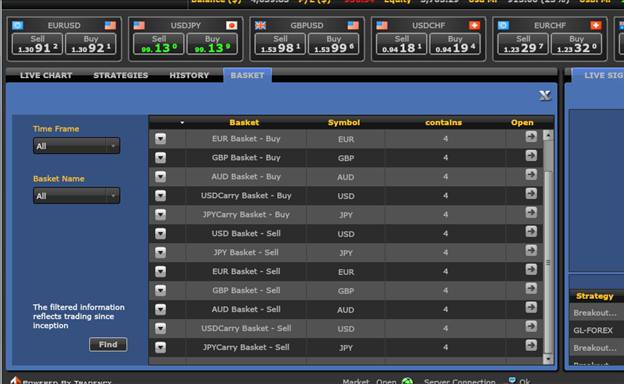Click the GBPUSD pair title
624x384 pixels.
[x=307, y=25]
